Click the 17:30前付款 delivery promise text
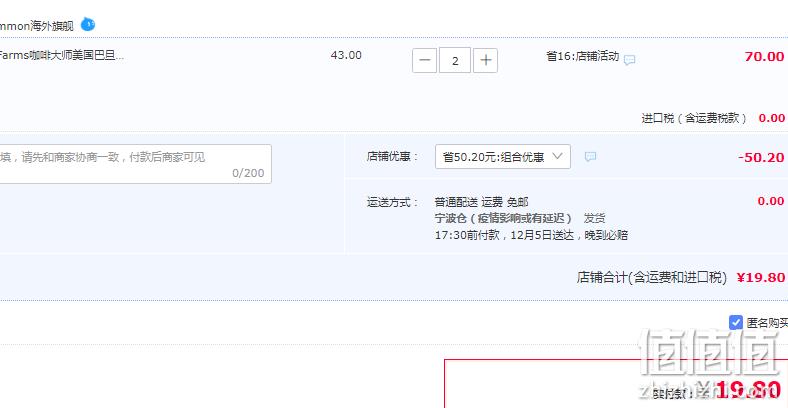Viewport: 788px width, 408px height. point(531,235)
